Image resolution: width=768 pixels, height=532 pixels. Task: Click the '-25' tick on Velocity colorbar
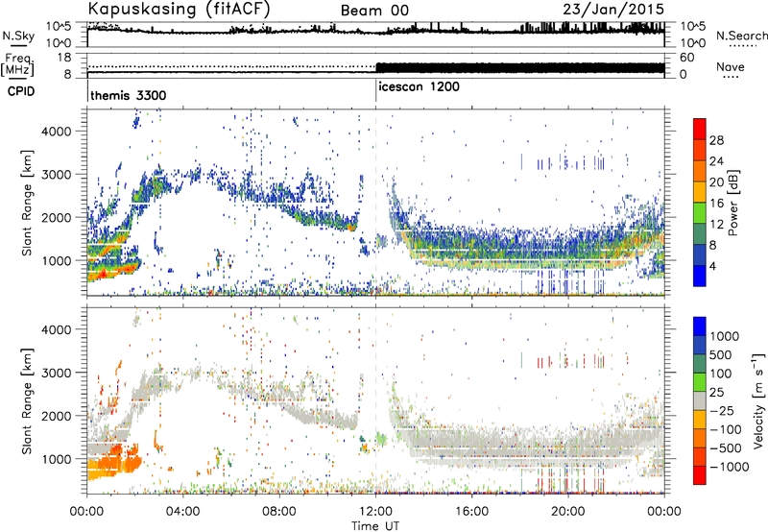click(x=722, y=410)
